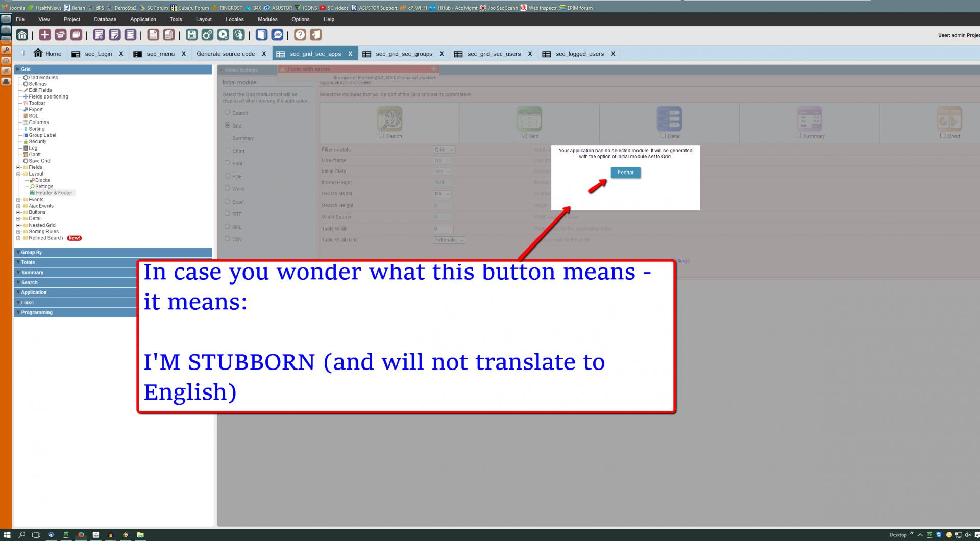This screenshot has width=980, height=541.
Task: Click the purple edit-table pencil icon
Action: coord(115,35)
